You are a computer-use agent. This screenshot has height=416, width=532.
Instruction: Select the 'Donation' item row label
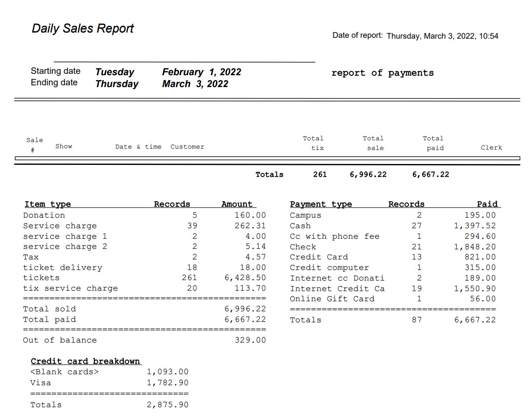[44, 215]
